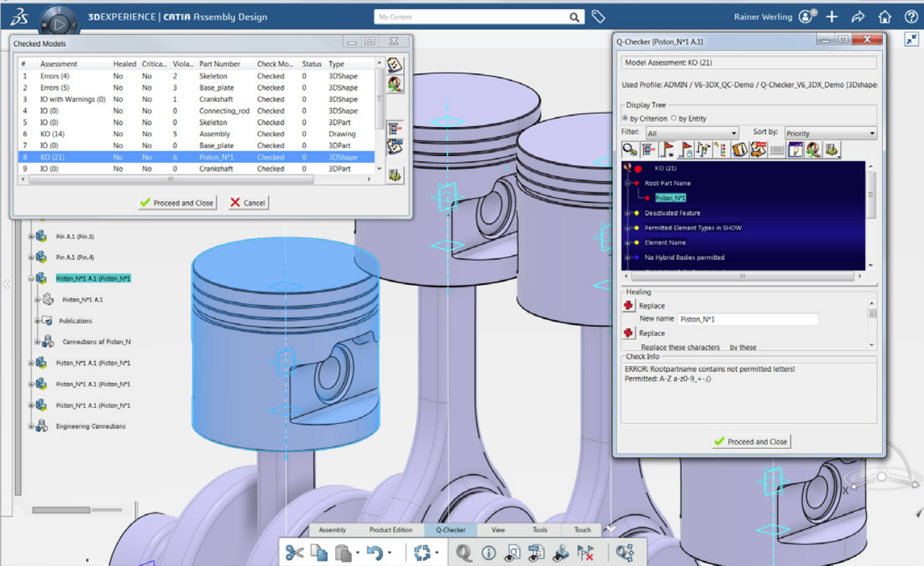Expand Permitted Element Types in SHOW node

click(x=628, y=228)
